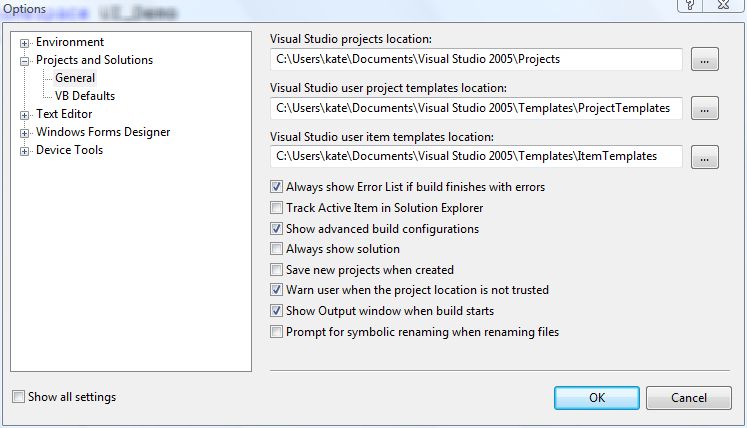Expand the Environment tree node
This screenshot has height=428, width=747.
point(24,43)
